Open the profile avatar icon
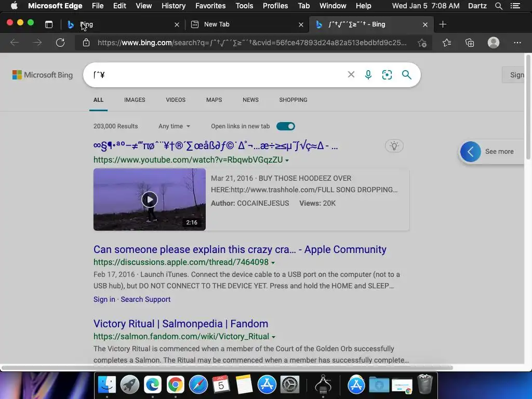Screen dimensions: 532x399 tap(494, 43)
